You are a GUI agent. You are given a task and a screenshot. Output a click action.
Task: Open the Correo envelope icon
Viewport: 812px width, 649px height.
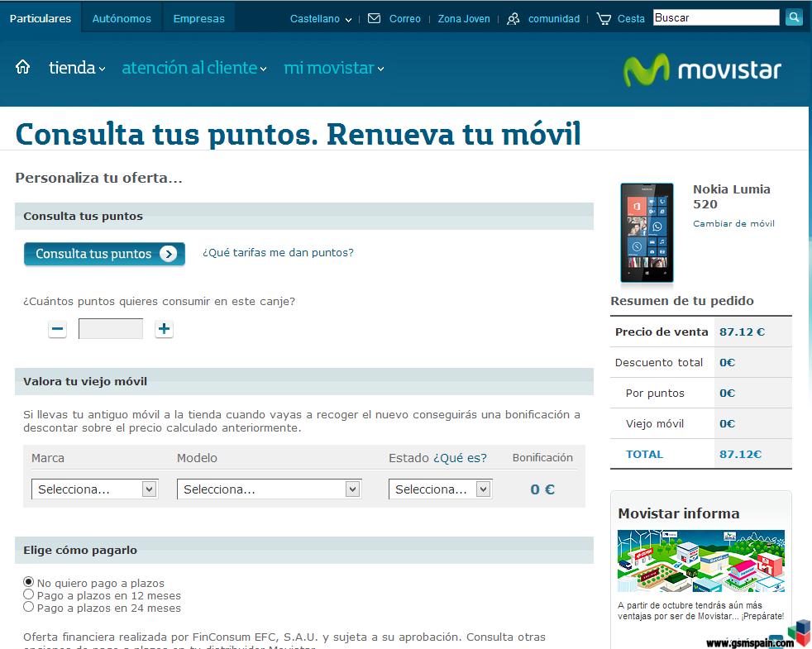coord(374,19)
